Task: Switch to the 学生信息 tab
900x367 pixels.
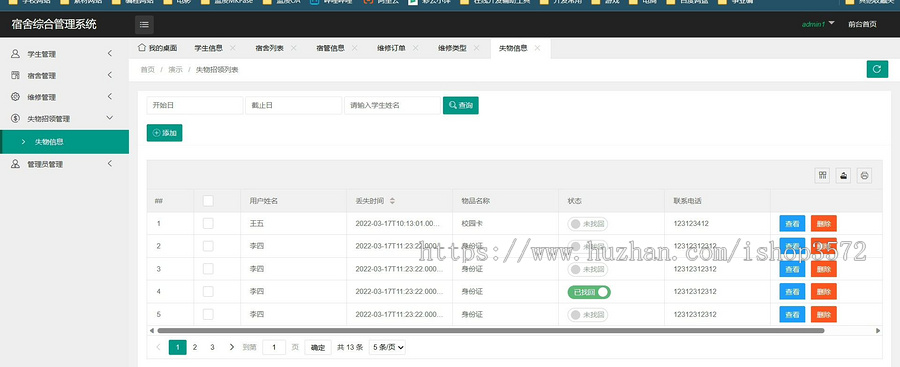Action: click(x=208, y=48)
